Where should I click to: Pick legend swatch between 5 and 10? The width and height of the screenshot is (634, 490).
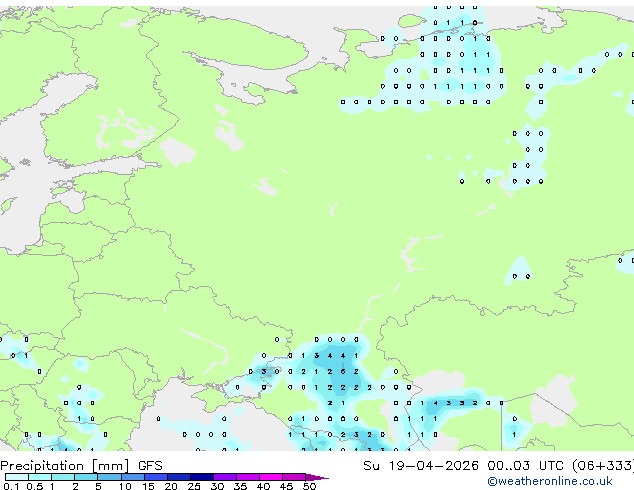click(x=109, y=477)
